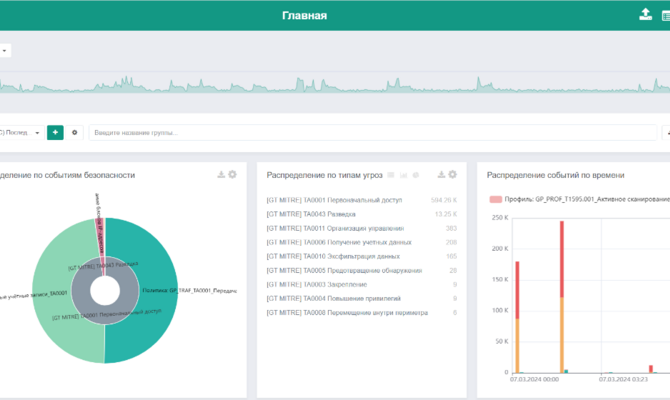Click the thin pink donut slice
Screen dimensions: 670x400
point(100,237)
